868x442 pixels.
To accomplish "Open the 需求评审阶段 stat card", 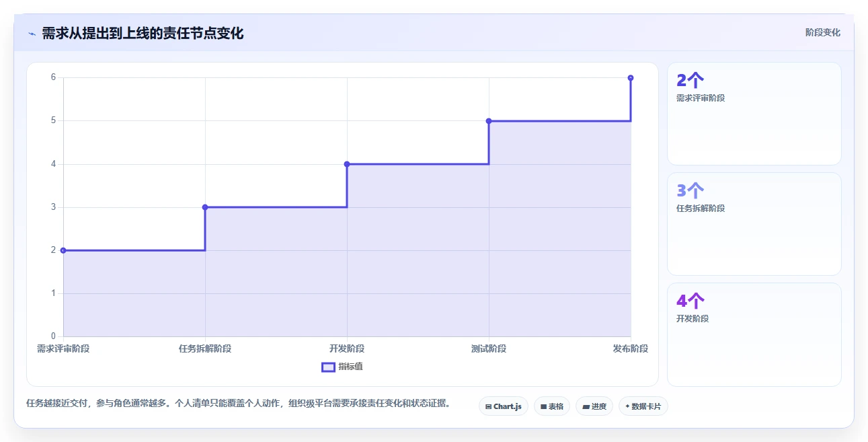I will (x=754, y=114).
